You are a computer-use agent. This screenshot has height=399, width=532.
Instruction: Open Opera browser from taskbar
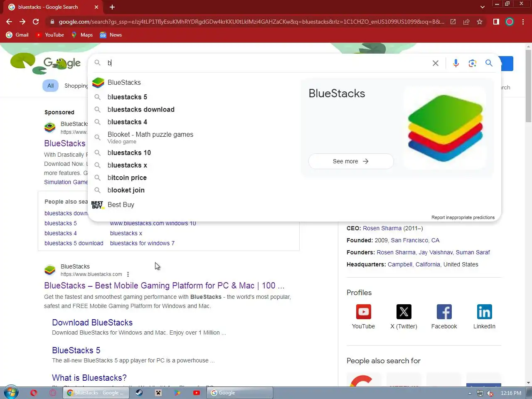pyautogui.click(x=34, y=393)
